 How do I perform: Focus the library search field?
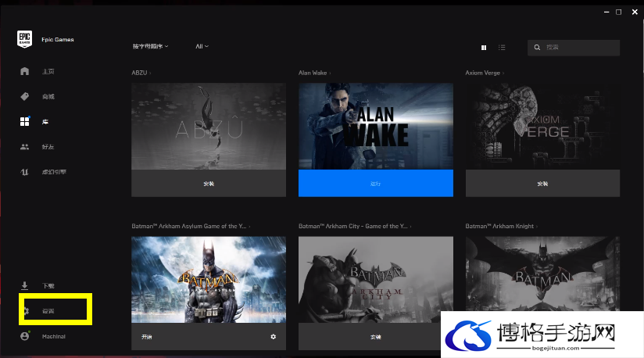tap(574, 48)
